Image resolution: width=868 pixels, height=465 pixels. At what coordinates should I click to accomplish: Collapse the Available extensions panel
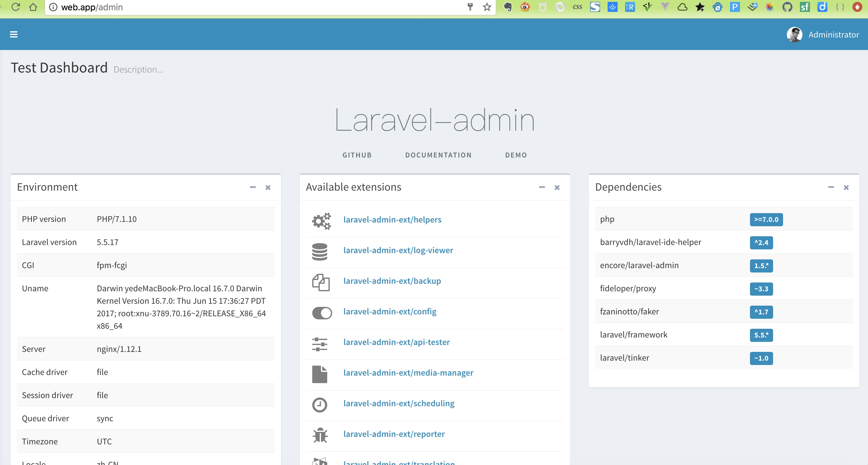coord(542,187)
